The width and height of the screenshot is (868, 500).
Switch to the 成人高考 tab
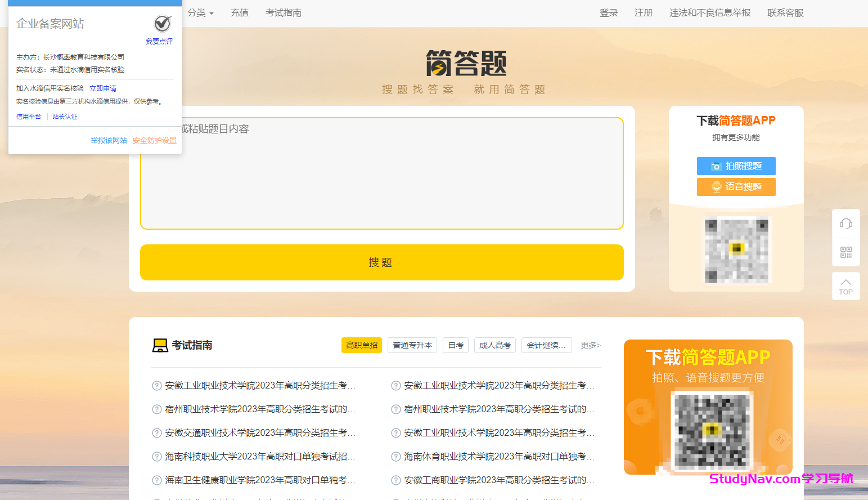point(494,345)
